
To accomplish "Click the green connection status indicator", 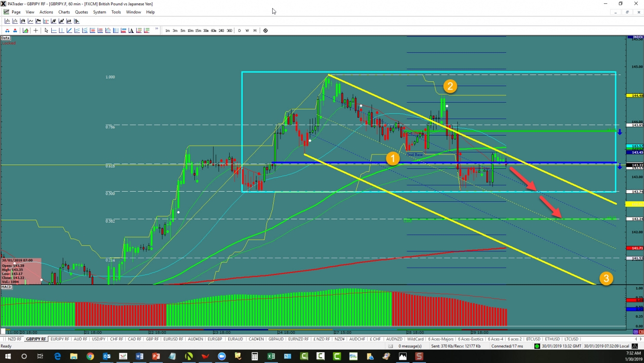I will 537,346.
